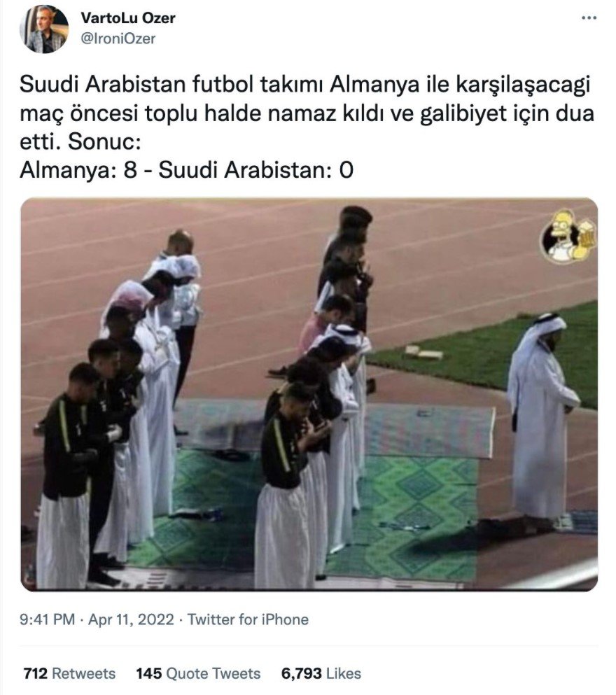Click VartoLu Ozer's profile avatar
Screen dimensions: 616x695
tap(44, 29)
